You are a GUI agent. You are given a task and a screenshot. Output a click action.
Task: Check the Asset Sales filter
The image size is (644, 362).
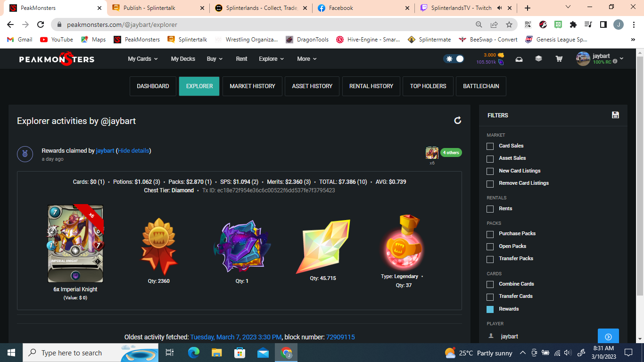pyautogui.click(x=490, y=158)
